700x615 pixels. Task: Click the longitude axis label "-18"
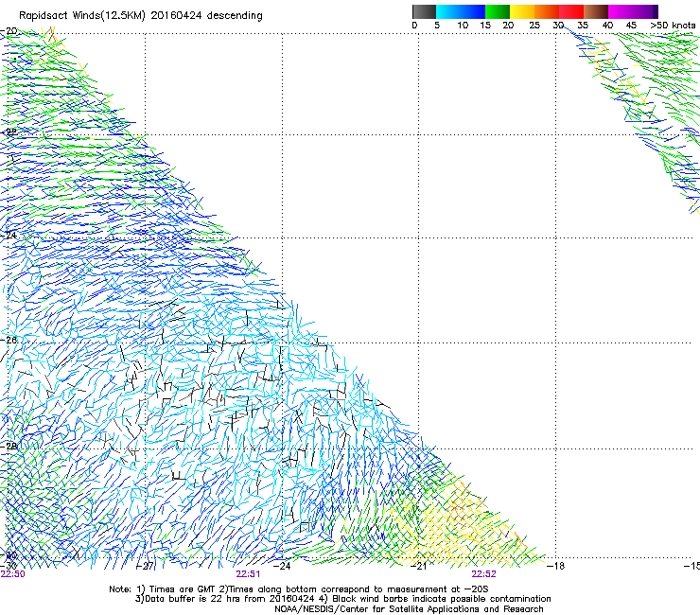pyautogui.click(x=556, y=567)
